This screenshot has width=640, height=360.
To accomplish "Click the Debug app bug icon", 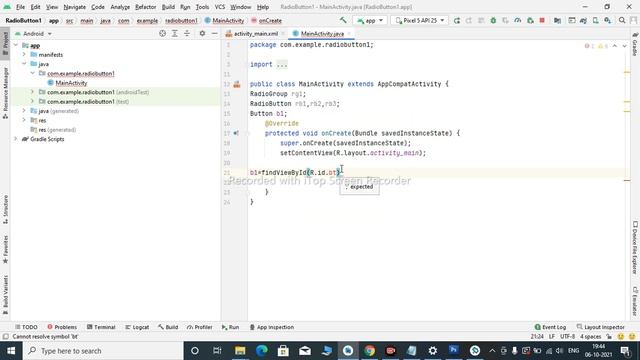I will pyautogui.click(x=493, y=20).
